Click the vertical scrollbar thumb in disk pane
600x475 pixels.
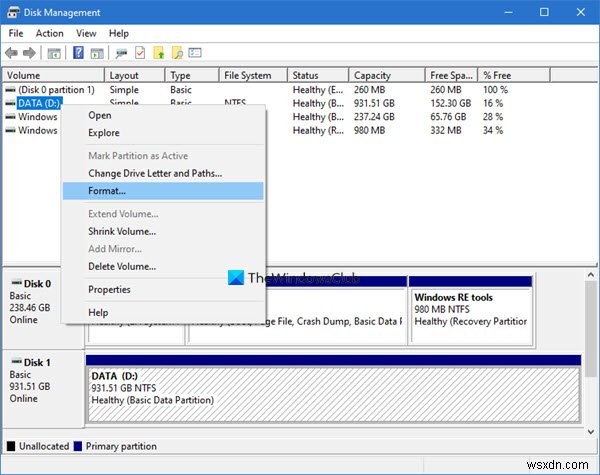[591, 329]
